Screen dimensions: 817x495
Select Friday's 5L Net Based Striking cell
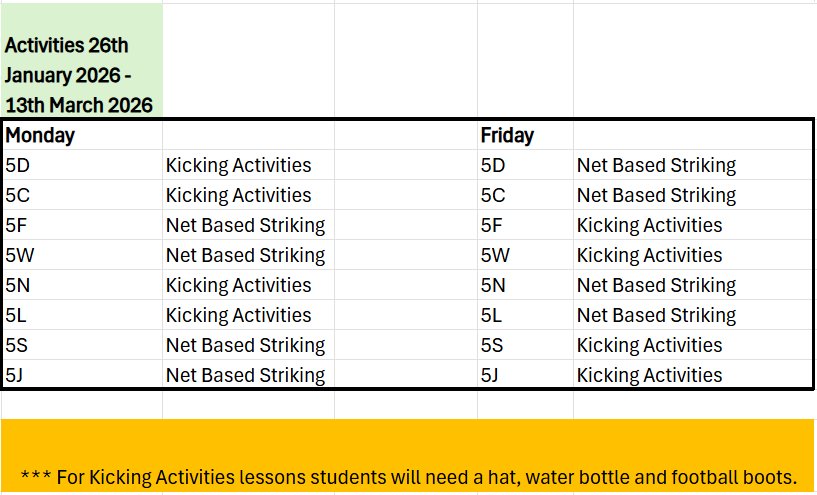tap(656, 315)
